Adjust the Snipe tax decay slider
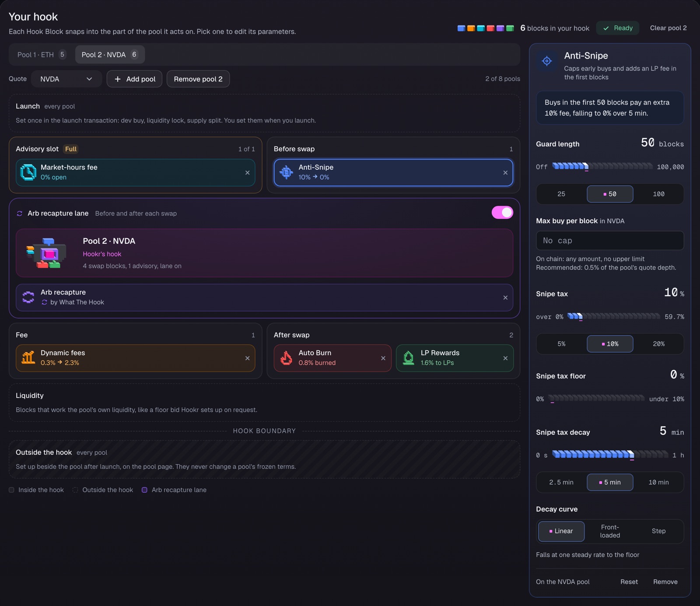 (x=610, y=455)
